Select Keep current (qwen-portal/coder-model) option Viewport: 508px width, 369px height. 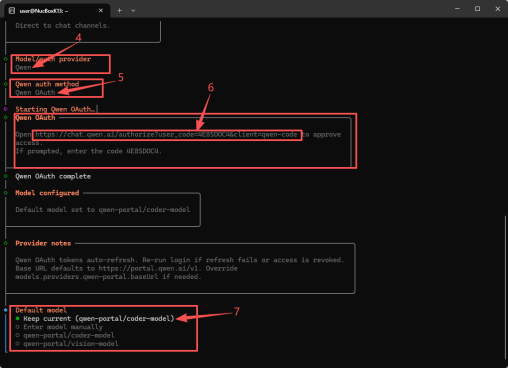[95, 319]
